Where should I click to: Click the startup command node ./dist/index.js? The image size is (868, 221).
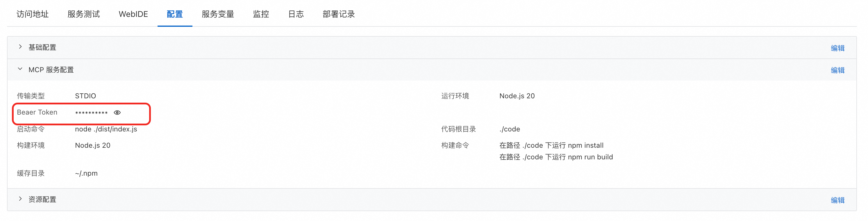(x=106, y=129)
